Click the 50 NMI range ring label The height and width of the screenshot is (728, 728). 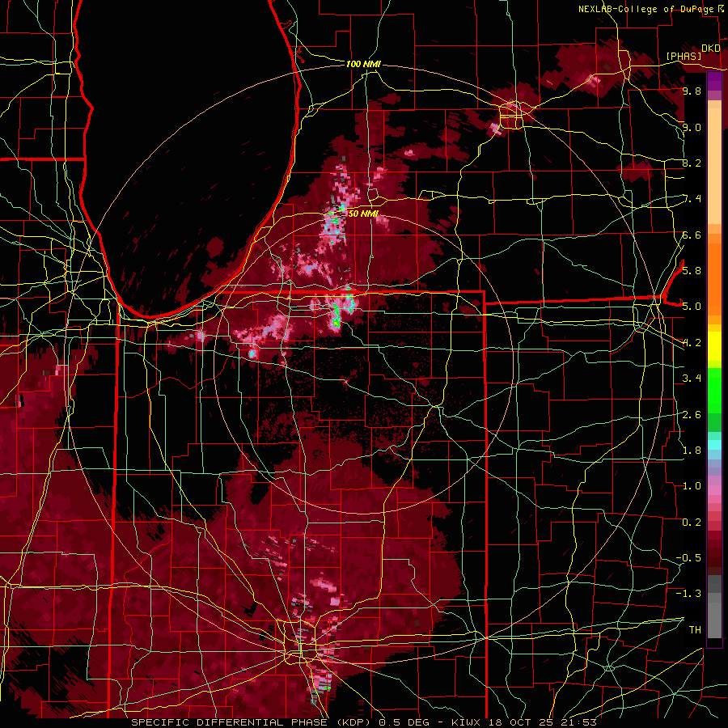tap(363, 214)
